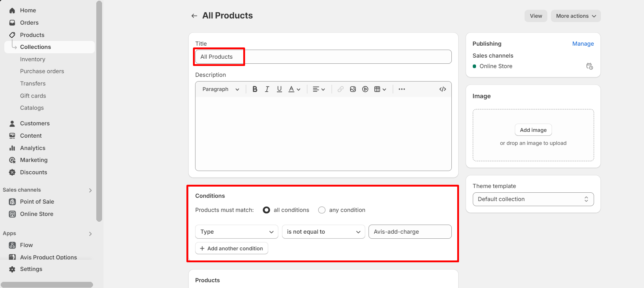Apply italic formatting in description toolbar
Screen dimensions: 644x288
[267, 89]
